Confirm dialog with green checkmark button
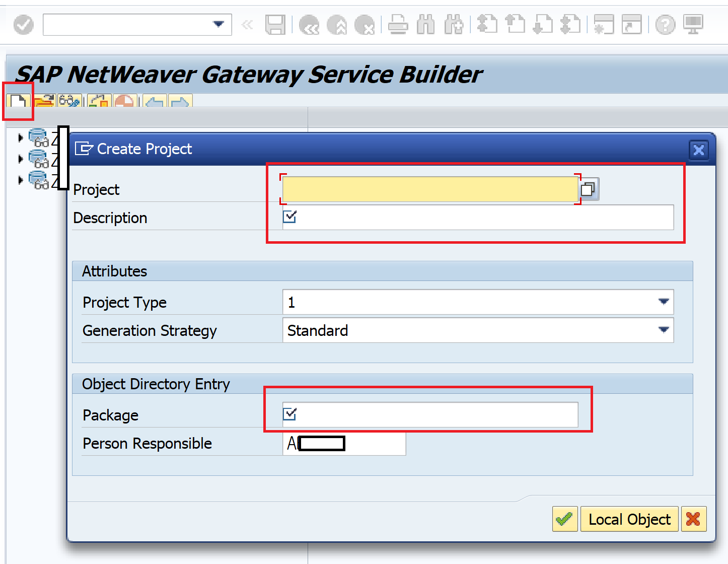This screenshot has width=728, height=564. [x=565, y=519]
